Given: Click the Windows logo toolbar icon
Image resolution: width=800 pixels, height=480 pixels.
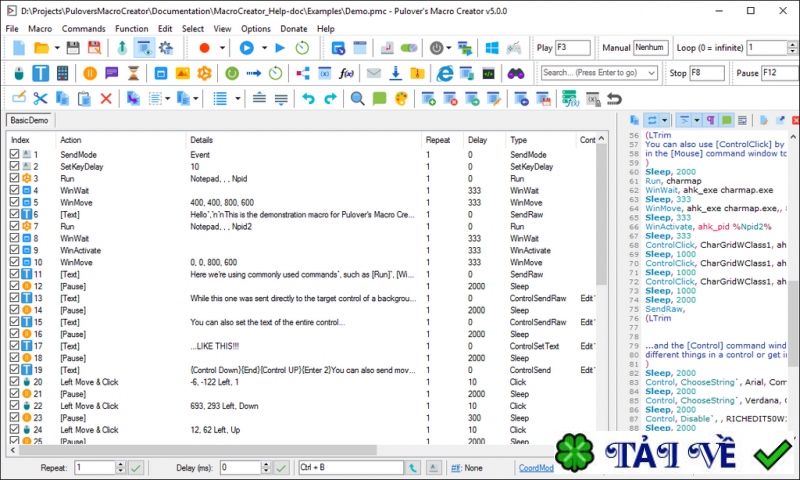Looking at the screenshot, I should tap(492, 48).
